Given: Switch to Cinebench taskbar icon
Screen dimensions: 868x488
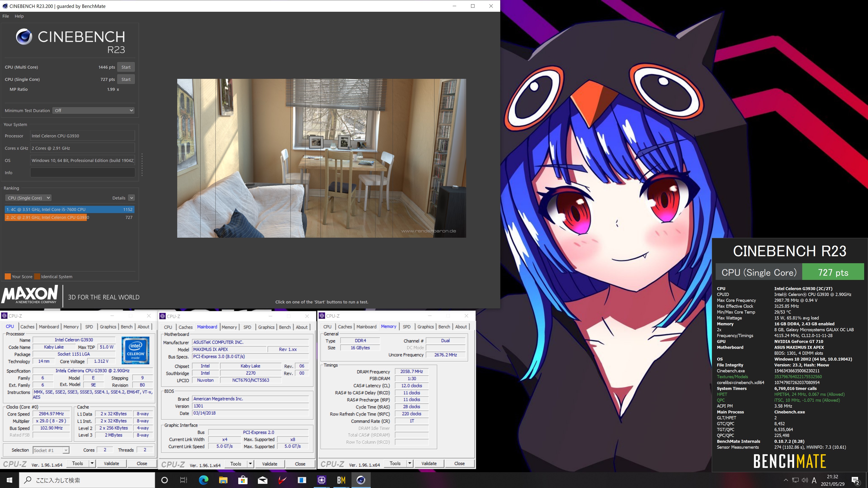Looking at the screenshot, I should tap(361, 480).
